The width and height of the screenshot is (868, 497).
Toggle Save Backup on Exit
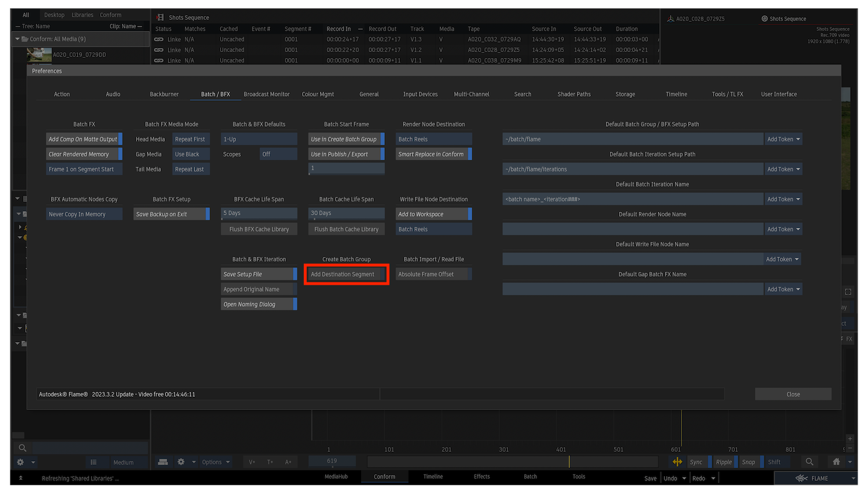click(171, 214)
